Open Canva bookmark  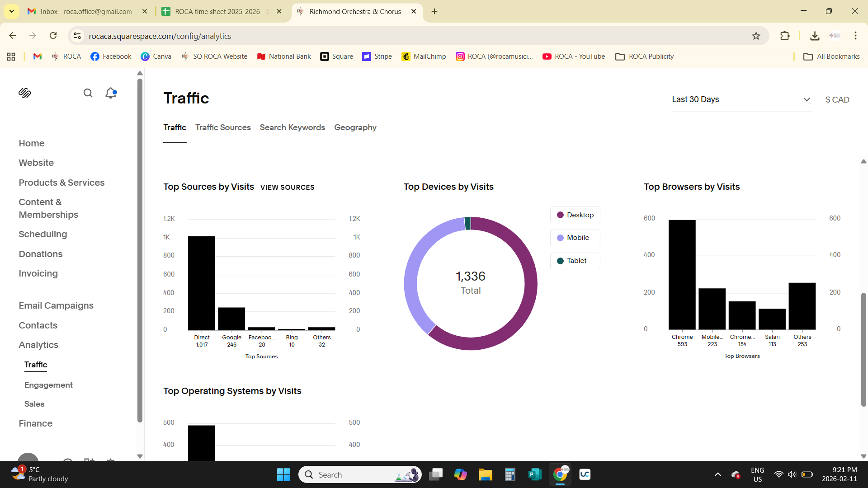point(156,56)
